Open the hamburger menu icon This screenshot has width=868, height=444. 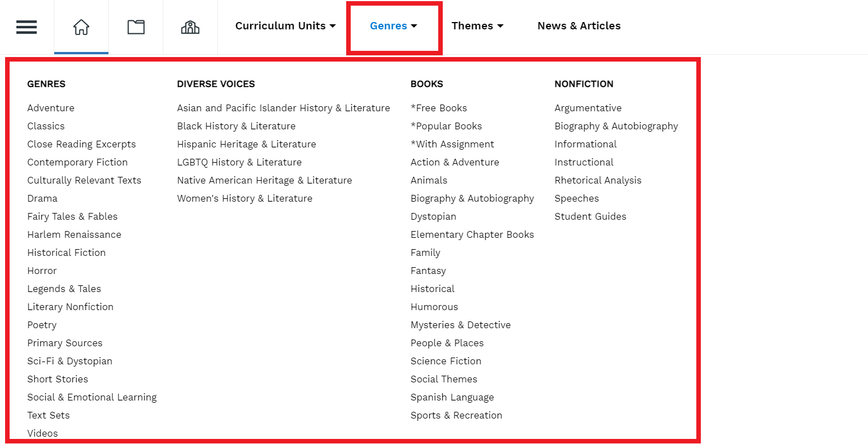pos(27,27)
